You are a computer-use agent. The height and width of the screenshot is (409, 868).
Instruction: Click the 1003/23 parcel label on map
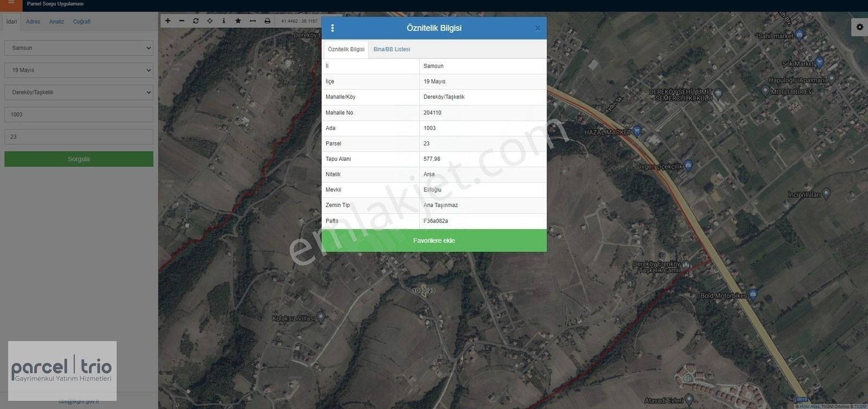424,291
